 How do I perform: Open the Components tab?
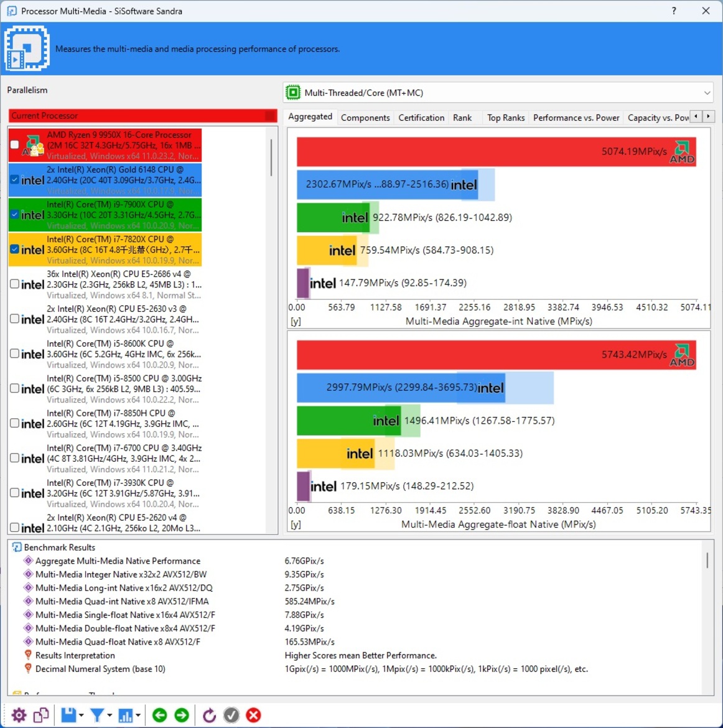click(365, 118)
